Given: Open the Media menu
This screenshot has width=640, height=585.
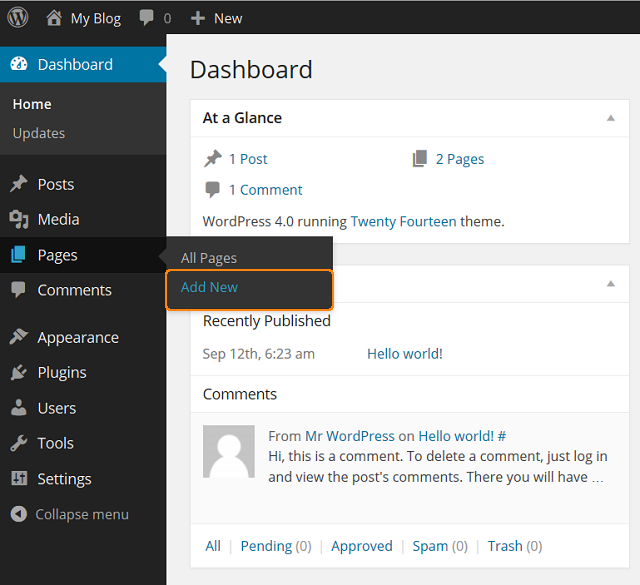Looking at the screenshot, I should (83, 219).
